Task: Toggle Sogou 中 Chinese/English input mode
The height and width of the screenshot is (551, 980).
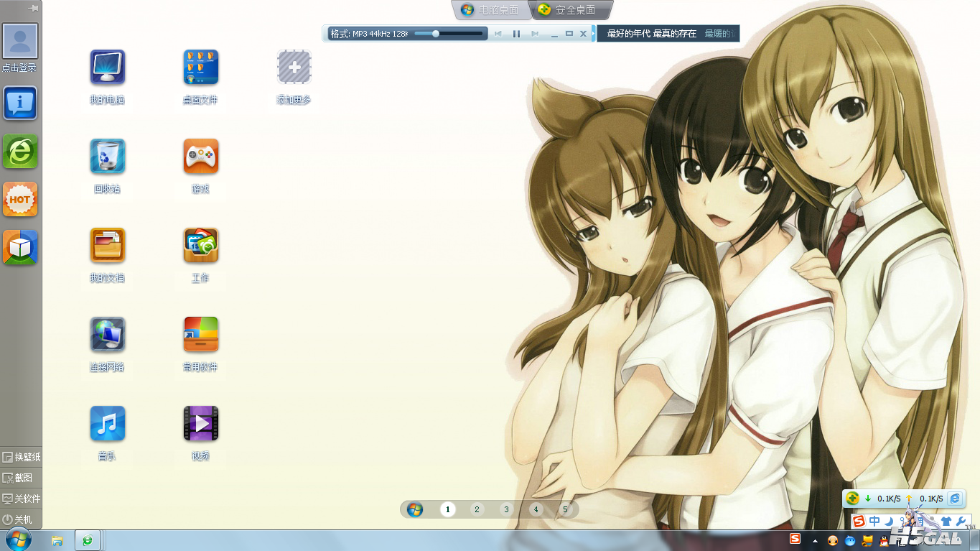Action: [x=874, y=521]
